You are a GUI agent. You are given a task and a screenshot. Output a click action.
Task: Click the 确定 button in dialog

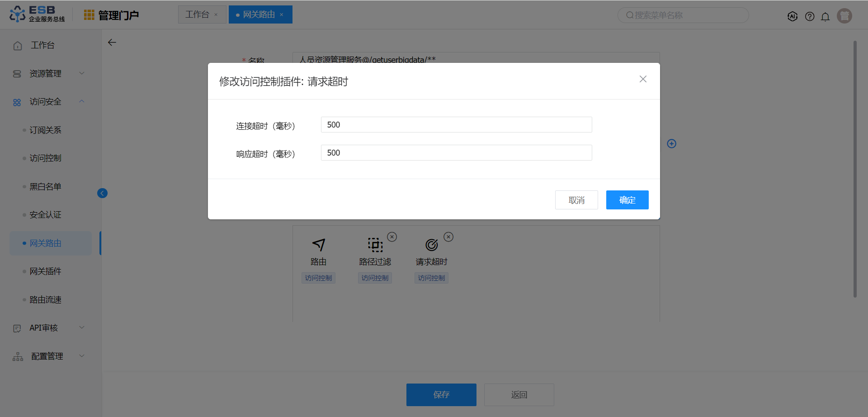point(627,200)
